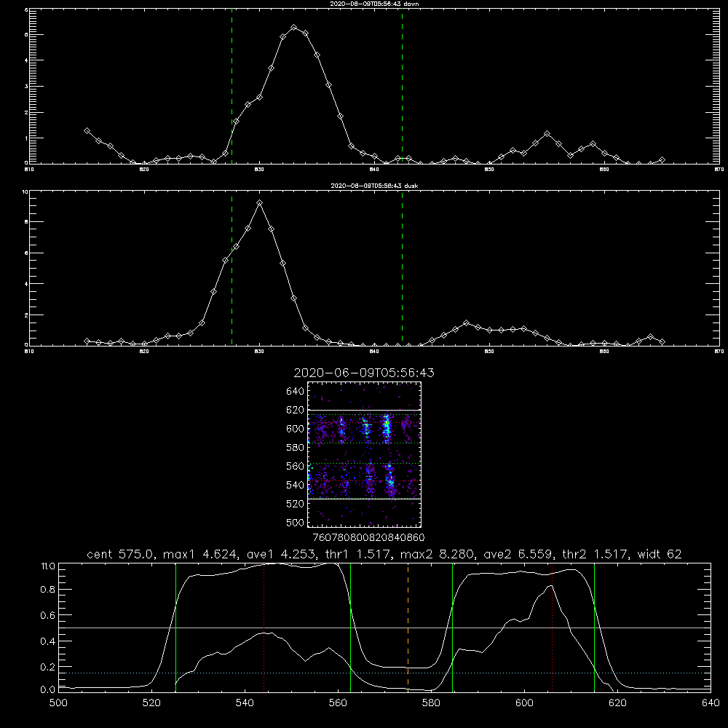The width and height of the screenshot is (728, 728).
Task: Click the left green dashed line in dawn plot
Action: point(232,86)
